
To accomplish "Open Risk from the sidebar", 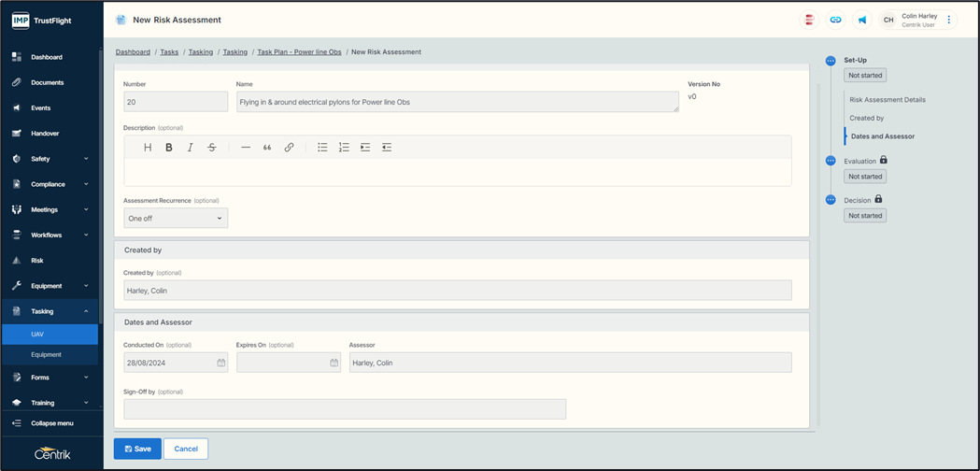I will [x=51, y=260].
